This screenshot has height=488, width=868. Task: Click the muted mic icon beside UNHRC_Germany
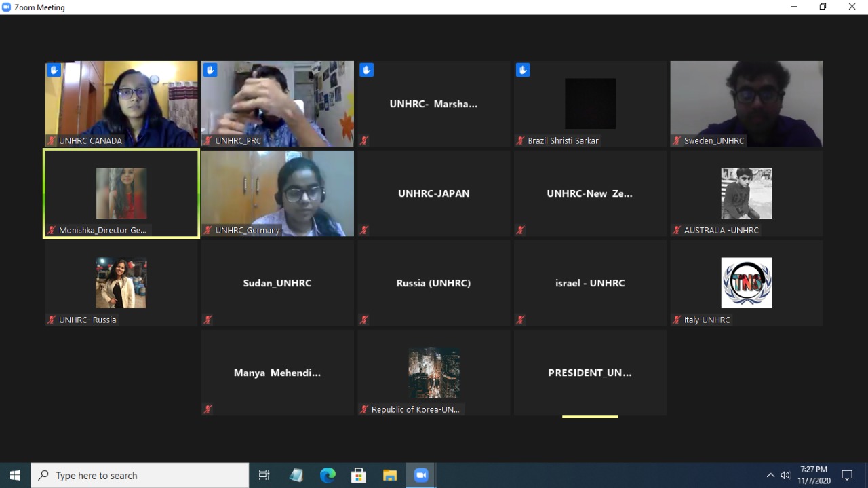(208, 230)
